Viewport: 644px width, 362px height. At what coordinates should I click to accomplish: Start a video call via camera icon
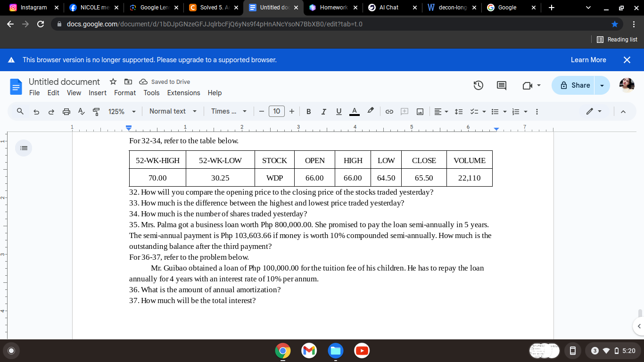[532, 85]
